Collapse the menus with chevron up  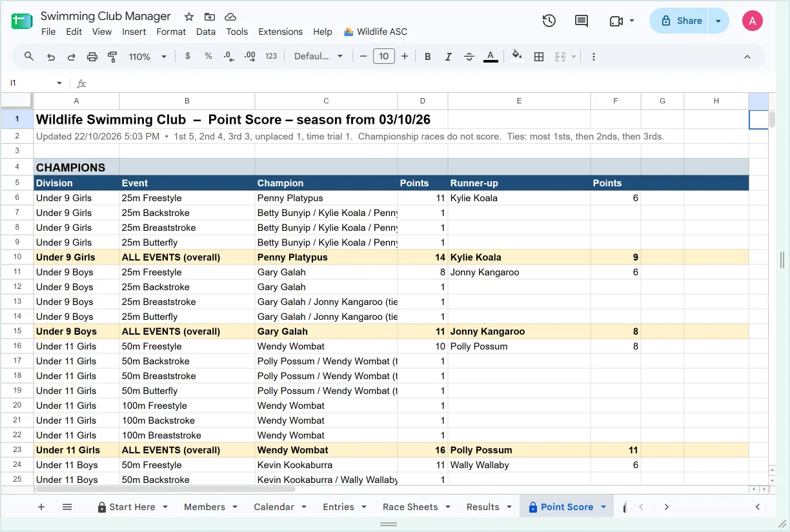point(747,57)
